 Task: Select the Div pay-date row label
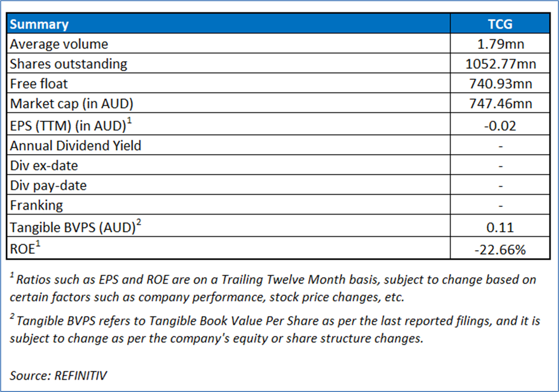[48, 186]
